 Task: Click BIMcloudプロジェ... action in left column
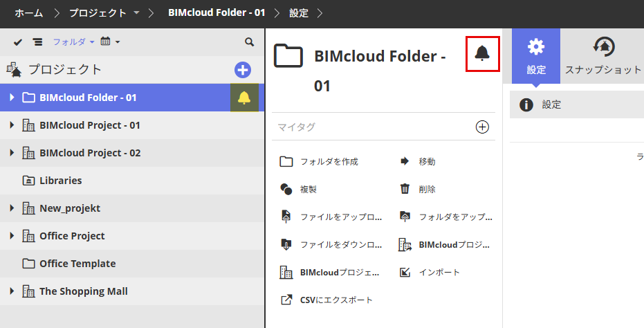pos(330,272)
